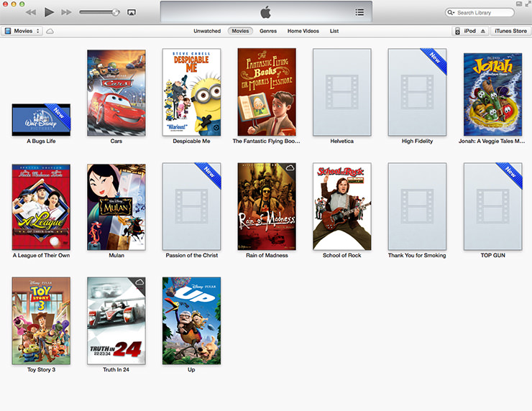Select the Jonah Veggie Tales poster
The width and height of the screenshot is (532, 411).
click(x=492, y=95)
